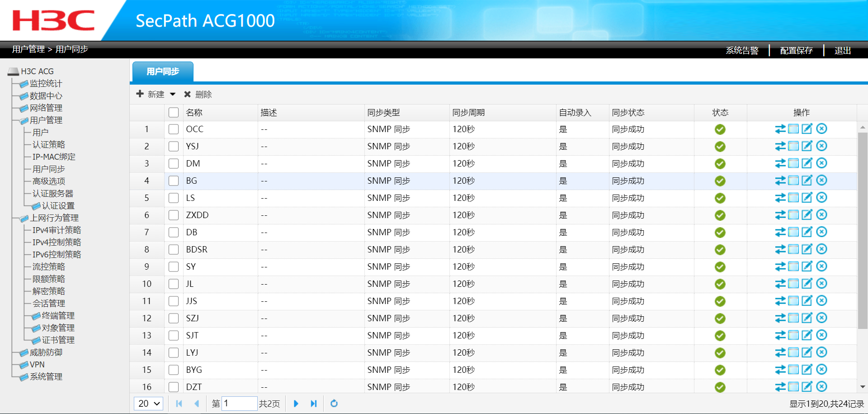Click the 删除 button in the toolbar
This screenshot has height=414, width=868.
pos(198,94)
